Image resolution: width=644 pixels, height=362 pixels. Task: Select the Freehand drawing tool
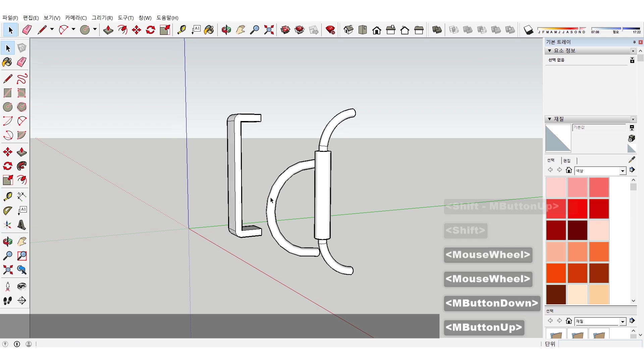coord(21,79)
